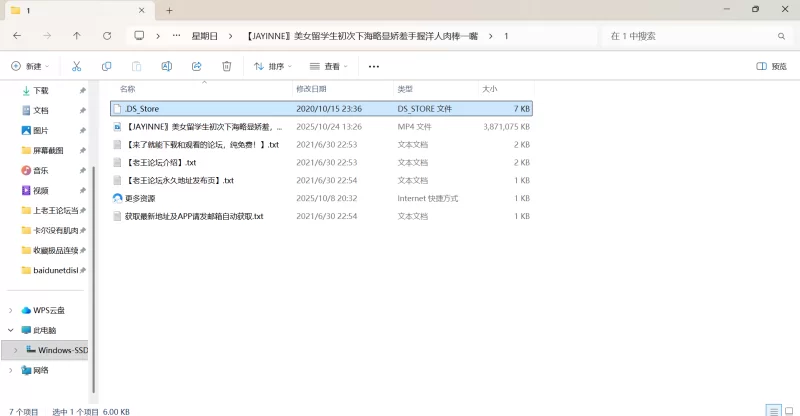Refresh the current folder view
The image size is (800, 416).
(107, 35)
